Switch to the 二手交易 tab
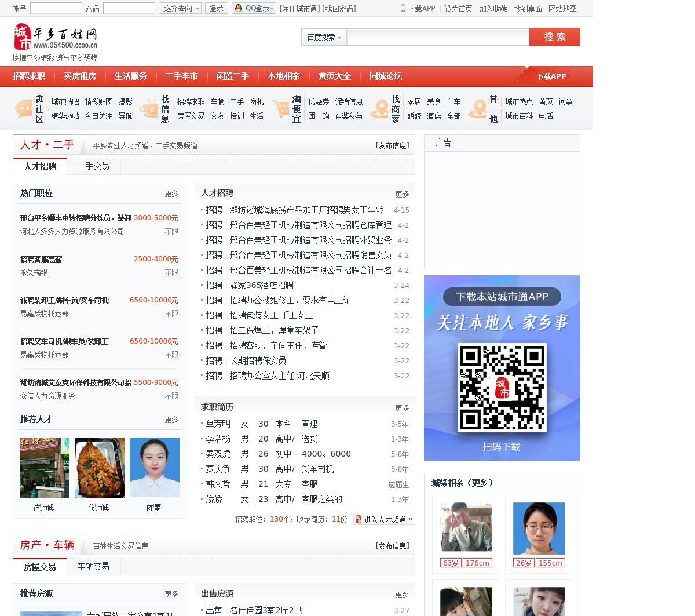 click(x=93, y=166)
